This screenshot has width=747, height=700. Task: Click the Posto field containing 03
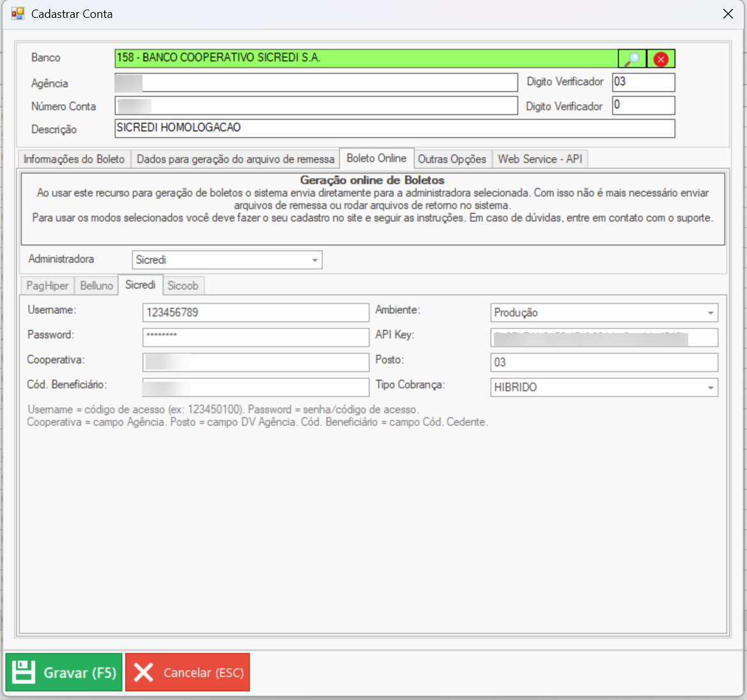(x=604, y=362)
